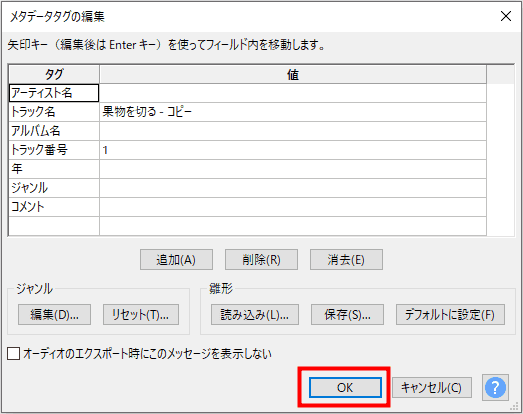Load a template with 読み込み(L)... button
The height and width of the screenshot is (414, 523).
[255, 314]
